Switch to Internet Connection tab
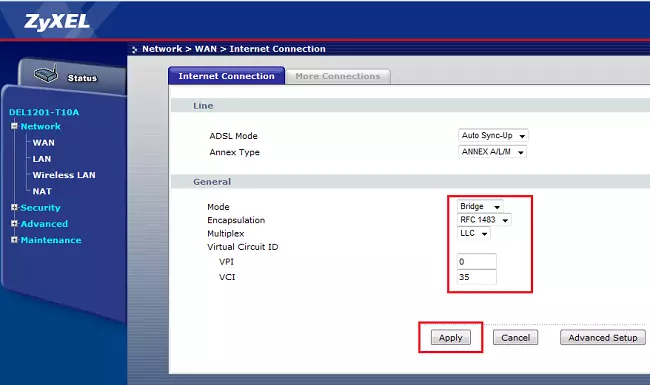Screen dimensions: 650x385 [x=226, y=76]
